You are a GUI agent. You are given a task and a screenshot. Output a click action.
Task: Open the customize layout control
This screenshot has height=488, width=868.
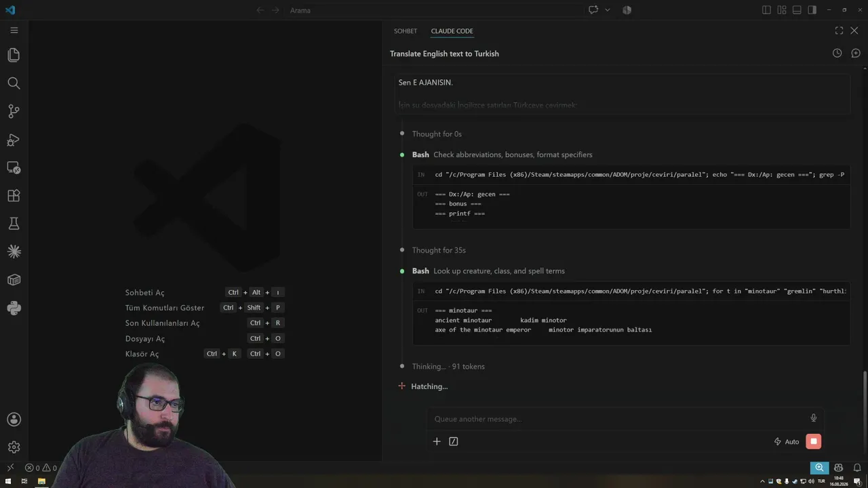(x=782, y=10)
